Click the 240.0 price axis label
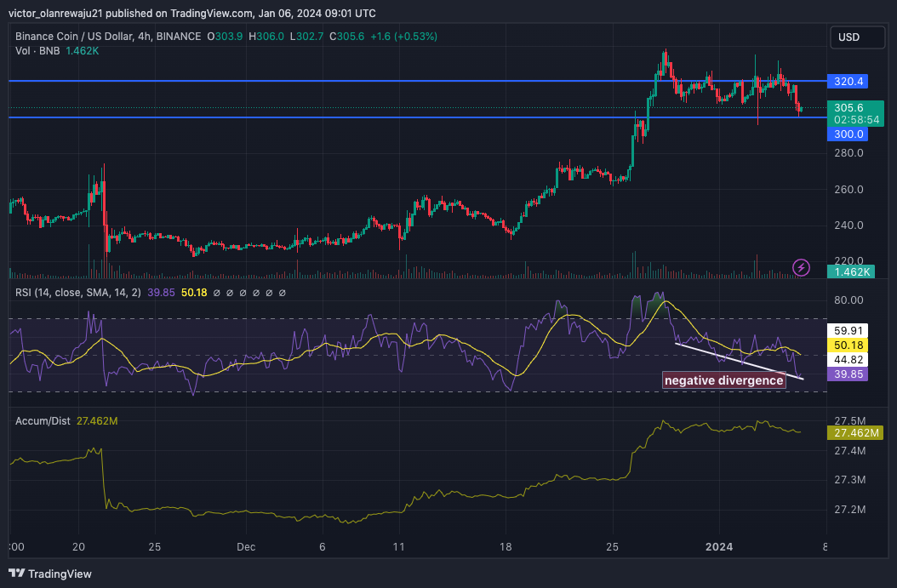Viewport: 897px width, 588px height. click(x=848, y=225)
